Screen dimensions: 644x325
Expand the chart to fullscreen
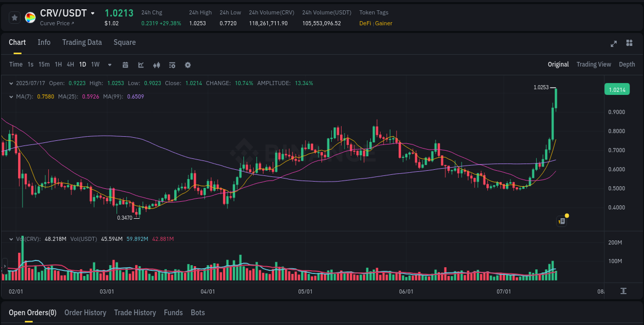[x=613, y=44]
